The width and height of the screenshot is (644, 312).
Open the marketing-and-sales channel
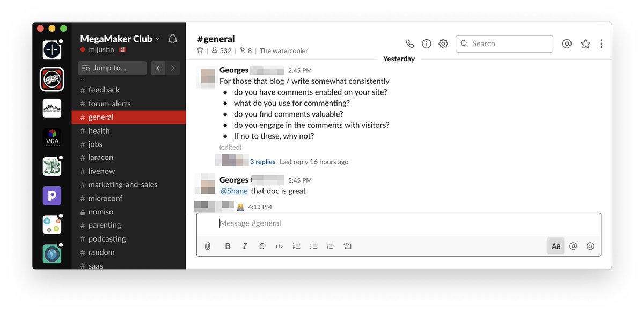[123, 184]
